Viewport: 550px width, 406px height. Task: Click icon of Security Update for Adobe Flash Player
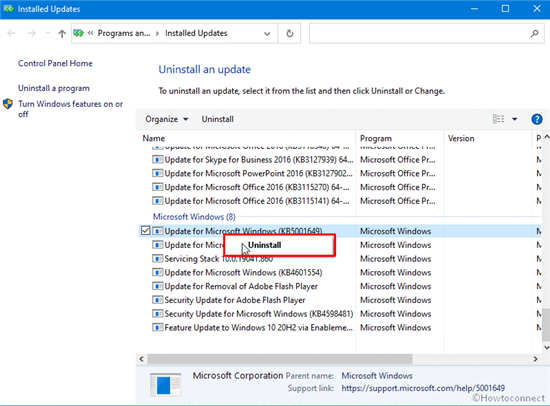point(157,300)
